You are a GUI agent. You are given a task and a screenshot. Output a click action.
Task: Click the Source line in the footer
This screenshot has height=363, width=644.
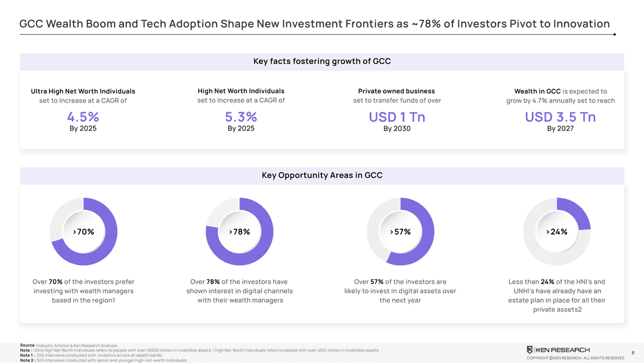(69, 346)
